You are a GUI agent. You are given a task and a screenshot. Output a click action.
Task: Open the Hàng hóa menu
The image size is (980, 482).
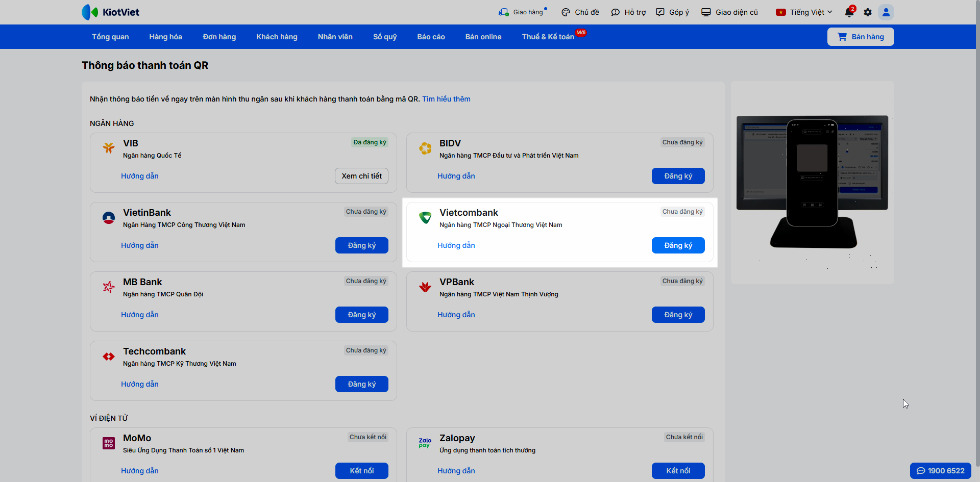click(x=165, y=37)
